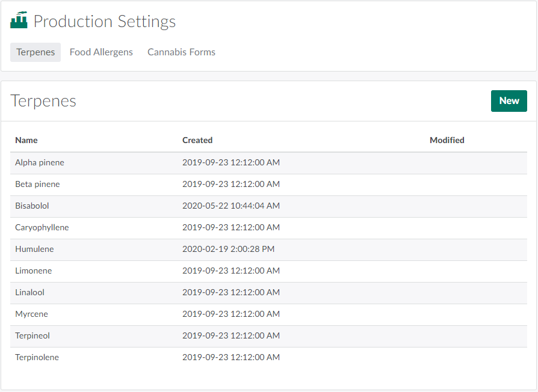
Task: Click the Myrcene terpene entry
Action: tap(31, 314)
